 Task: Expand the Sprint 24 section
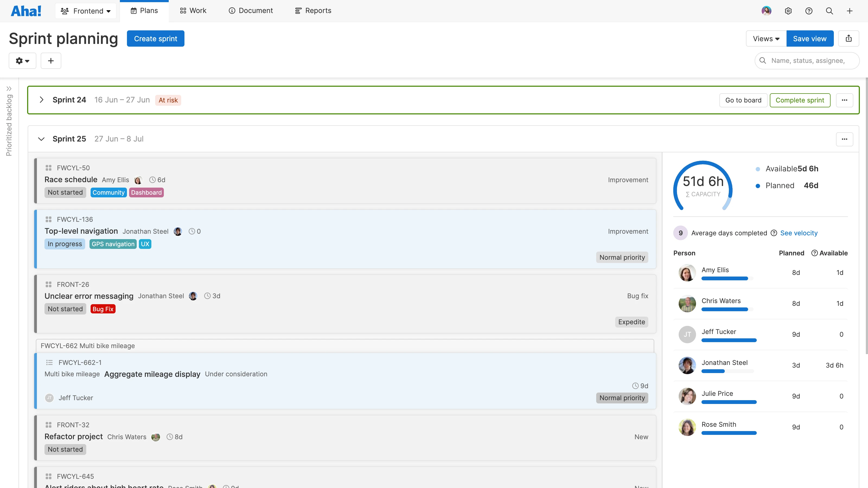42,100
